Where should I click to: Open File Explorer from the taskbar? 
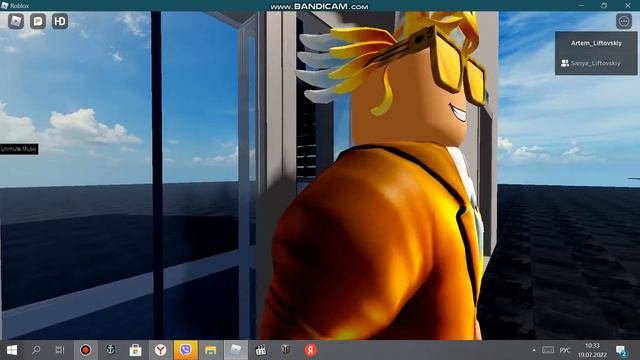pyautogui.click(x=211, y=350)
